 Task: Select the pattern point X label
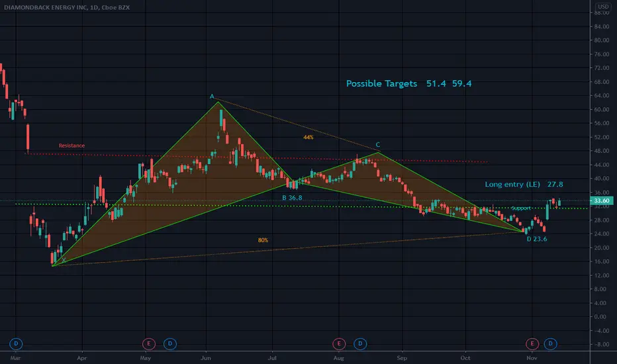coord(64,260)
